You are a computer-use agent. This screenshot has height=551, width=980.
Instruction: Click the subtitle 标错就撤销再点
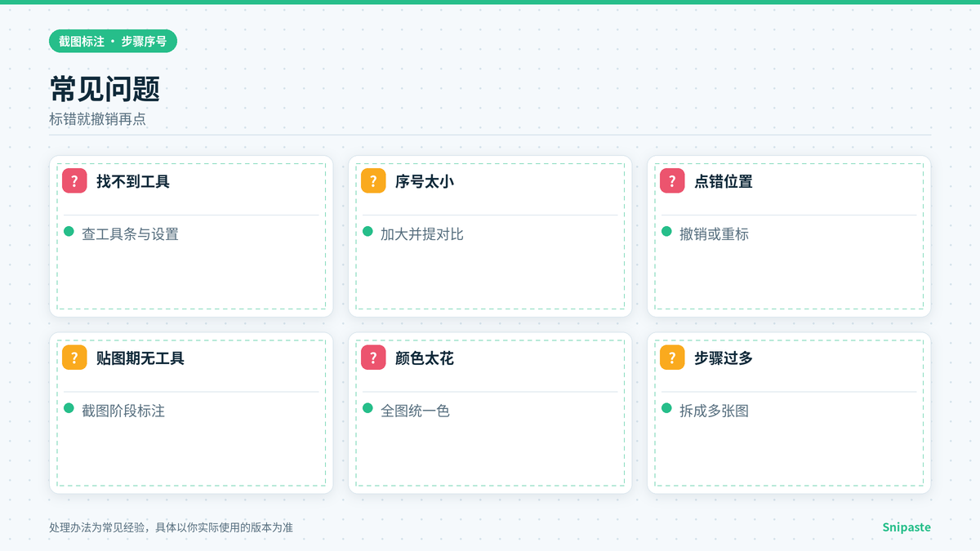[x=97, y=119]
